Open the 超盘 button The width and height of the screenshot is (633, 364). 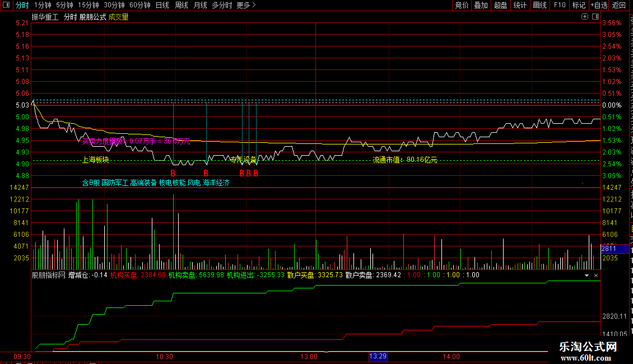tap(501, 5)
